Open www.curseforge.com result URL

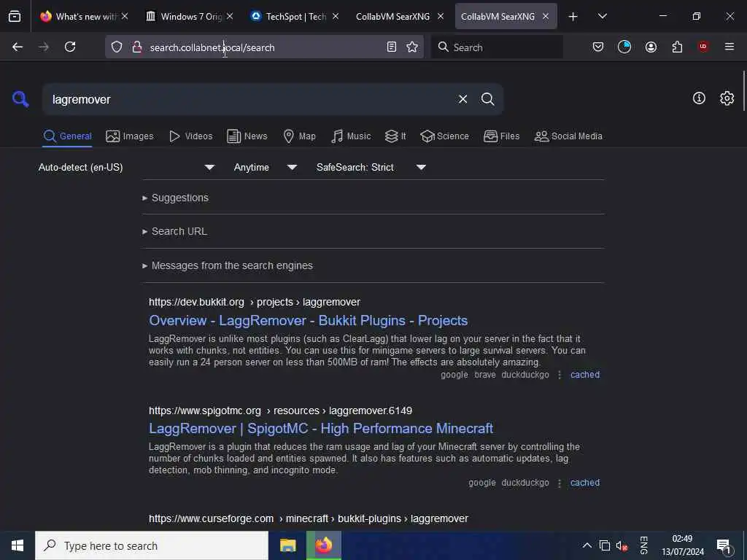(x=309, y=518)
